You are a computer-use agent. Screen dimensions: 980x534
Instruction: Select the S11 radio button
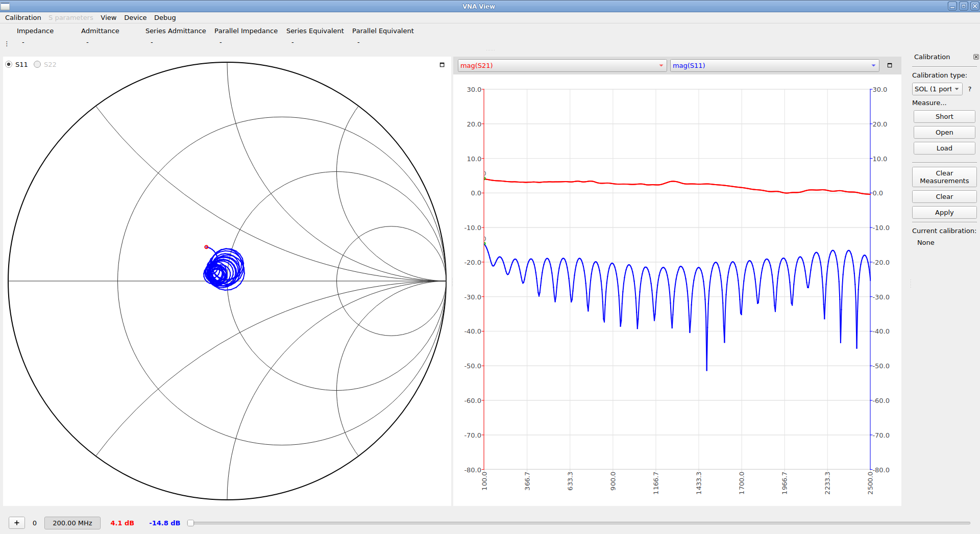pyautogui.click(x=9, y=64)
